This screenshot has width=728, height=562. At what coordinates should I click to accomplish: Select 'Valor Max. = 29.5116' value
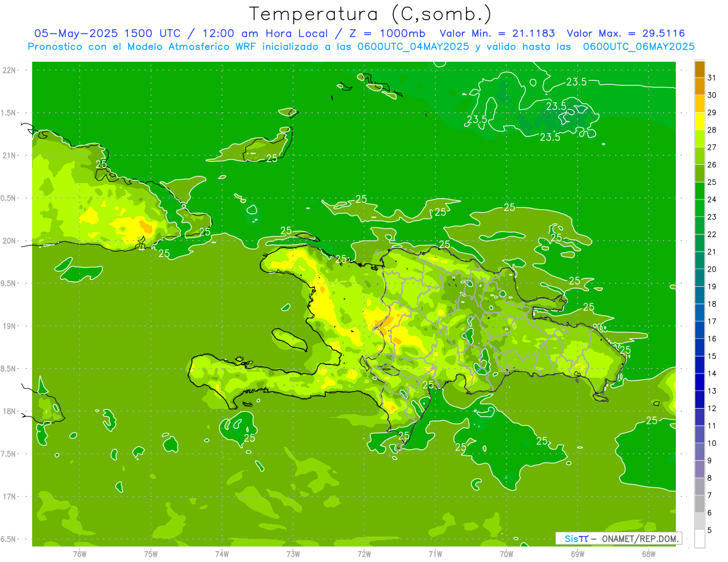(626, 33)
